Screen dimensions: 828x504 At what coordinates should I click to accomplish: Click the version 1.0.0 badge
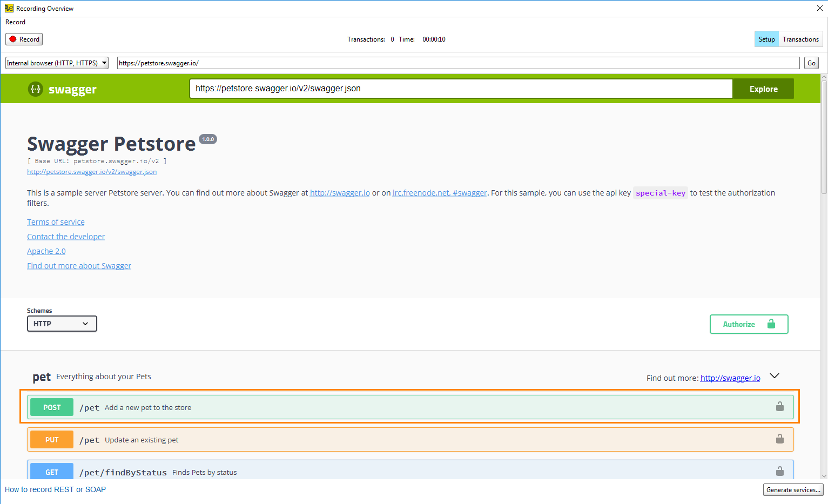click(208, 139)
